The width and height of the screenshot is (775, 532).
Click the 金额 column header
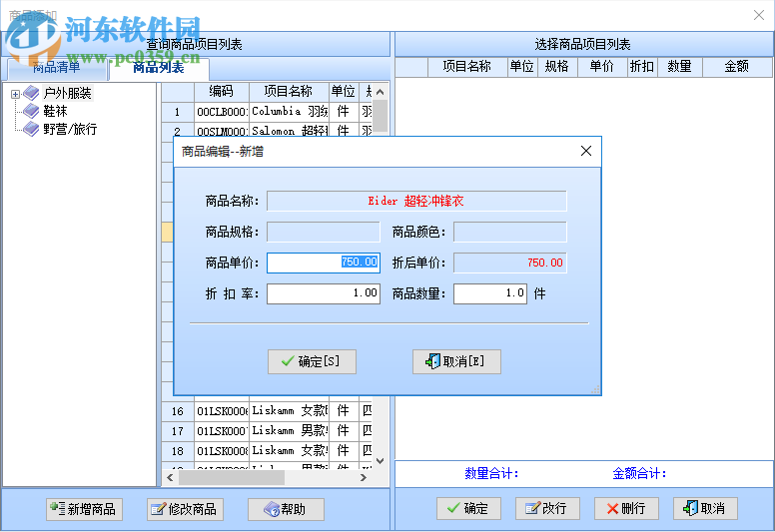[736, 67]
